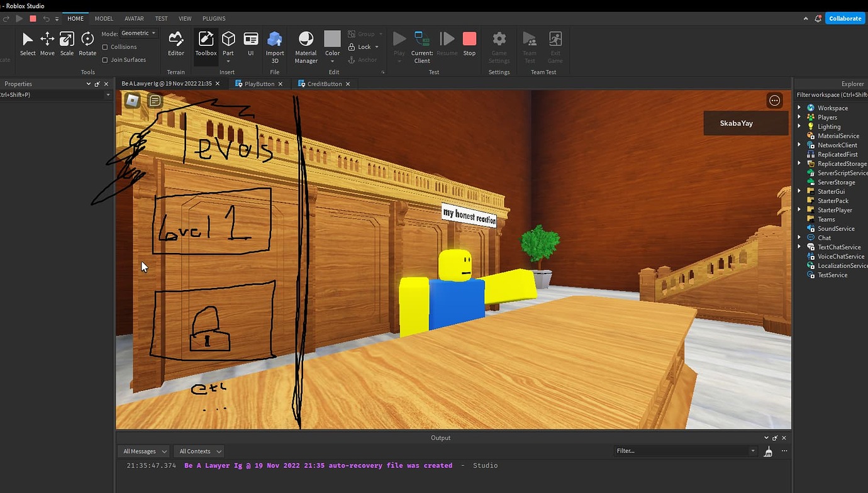Viewport: 868px width, 493px height.
Task: Open the Import 3D tool
Action: click(x=275, y=43)
